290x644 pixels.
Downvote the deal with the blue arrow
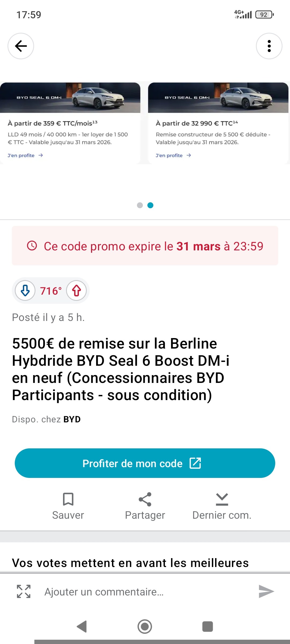click(x=25, y=291)
